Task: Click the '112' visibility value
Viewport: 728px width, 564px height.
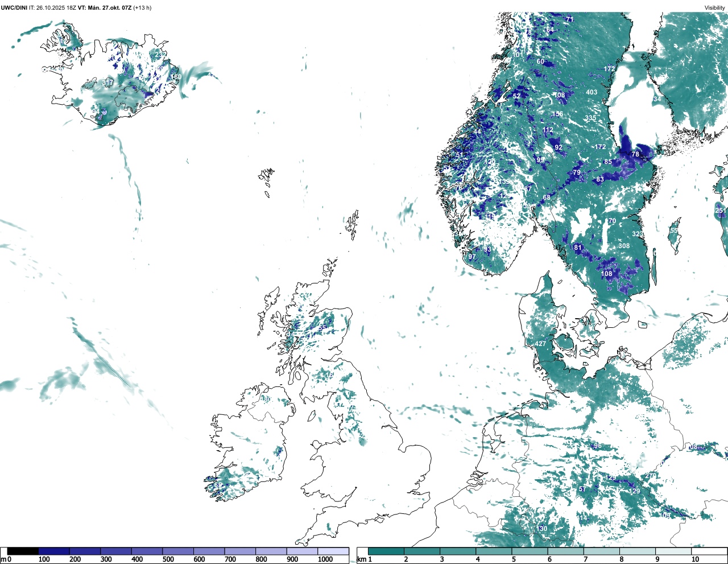Action: tap(548, 130)
